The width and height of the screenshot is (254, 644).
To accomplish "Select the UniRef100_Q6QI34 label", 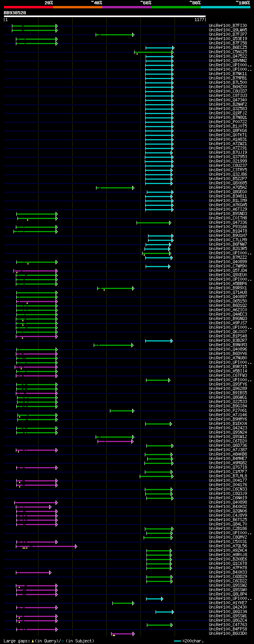I will click(x=228, y=612).
